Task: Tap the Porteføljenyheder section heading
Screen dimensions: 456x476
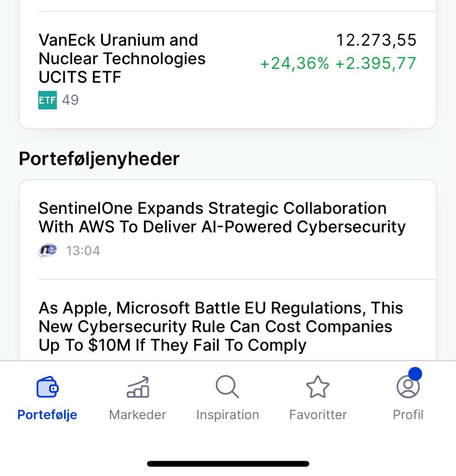Action: (x=99, y=159)
